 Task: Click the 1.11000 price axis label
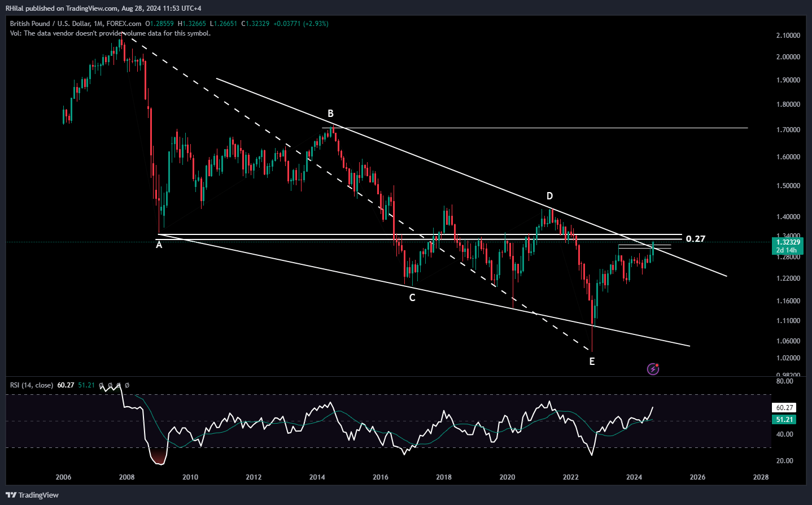pyautogui.click(x=788, y=321)
